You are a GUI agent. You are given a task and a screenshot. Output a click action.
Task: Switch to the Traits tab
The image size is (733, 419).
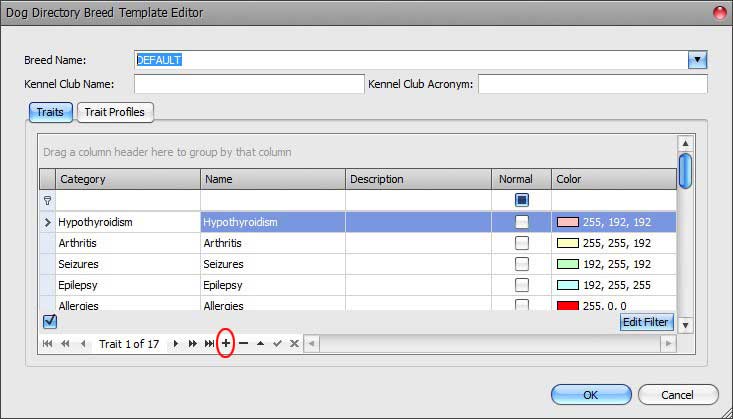50,112
